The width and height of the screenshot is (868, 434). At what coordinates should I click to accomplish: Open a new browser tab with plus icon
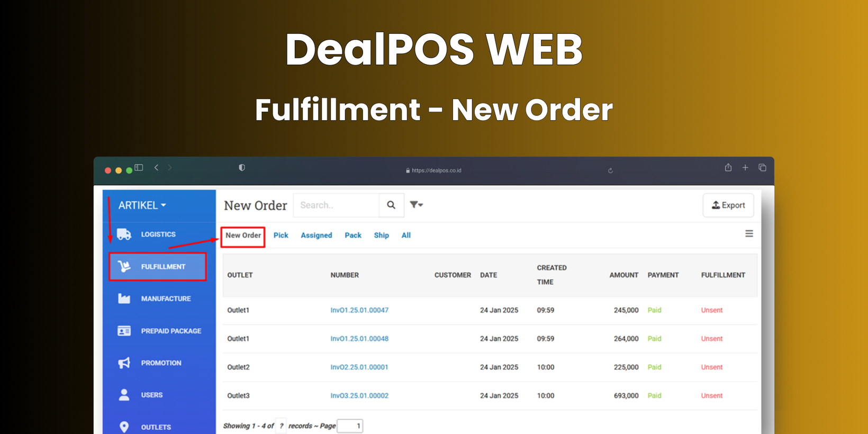(x=745, y=168)
